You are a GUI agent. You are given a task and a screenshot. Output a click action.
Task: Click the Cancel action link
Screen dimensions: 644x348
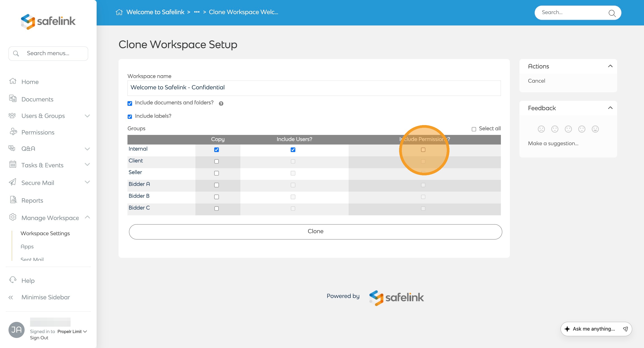coord(536,81)
